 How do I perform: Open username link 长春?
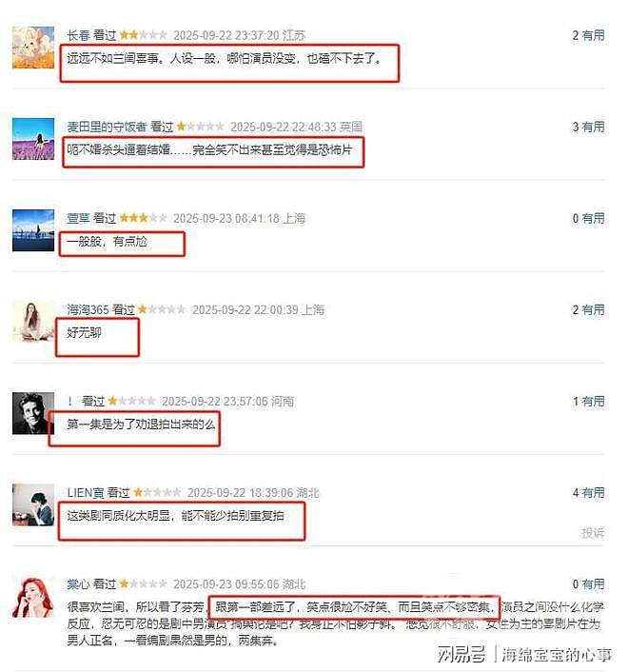click(78, 35)
